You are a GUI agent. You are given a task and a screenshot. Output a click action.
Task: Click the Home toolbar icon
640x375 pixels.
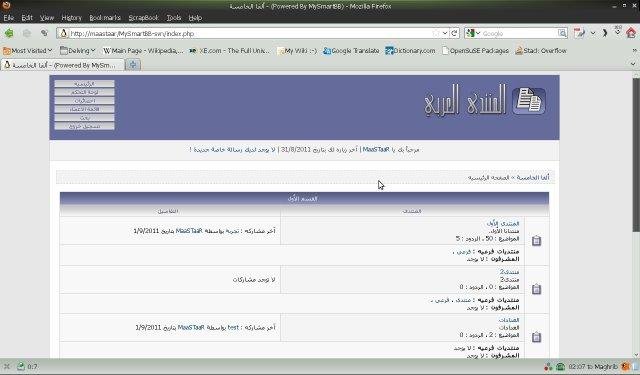tap(631, 33)
